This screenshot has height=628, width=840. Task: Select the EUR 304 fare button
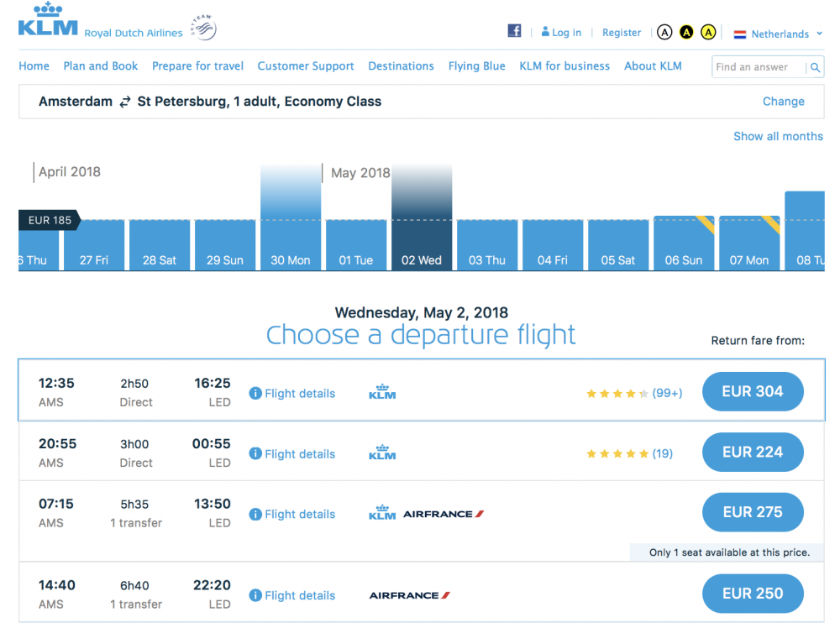click(x=753, y=392)
